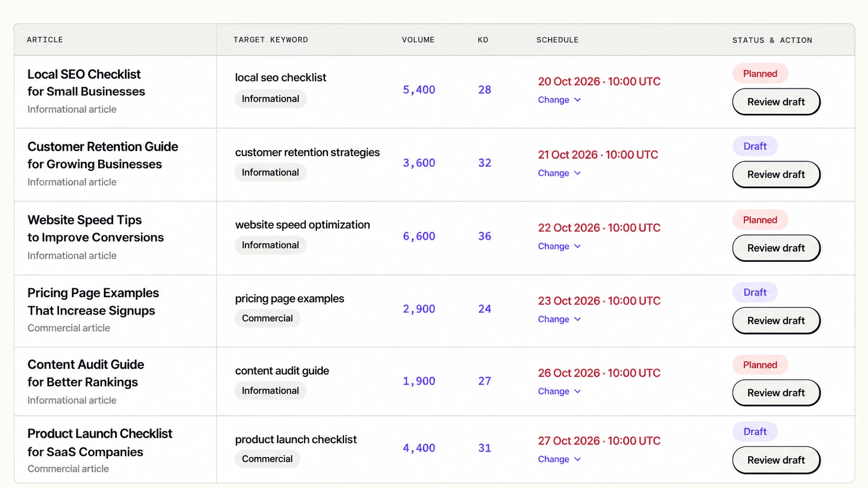The height and width of the screenshot is (489, 868).
Task: Click Draft status badge for Customer Retention Guide
Action: 755,146
